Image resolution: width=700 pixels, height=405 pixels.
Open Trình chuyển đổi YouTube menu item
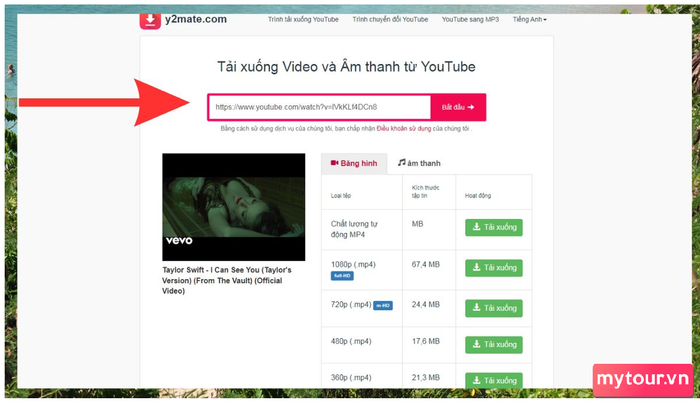tap(390, 20)
